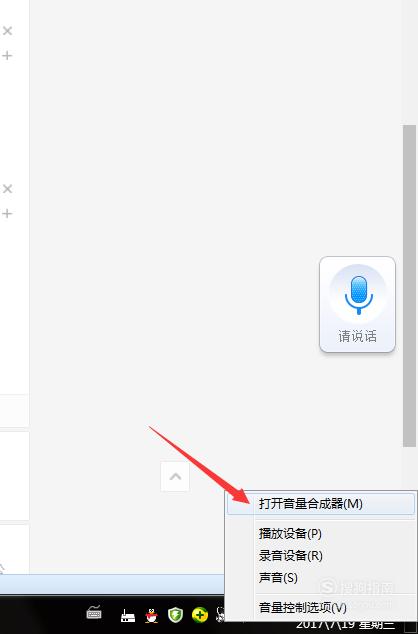Close the upper left panel item with X
This screenshot has height=634, width=418.
[7, 31]
